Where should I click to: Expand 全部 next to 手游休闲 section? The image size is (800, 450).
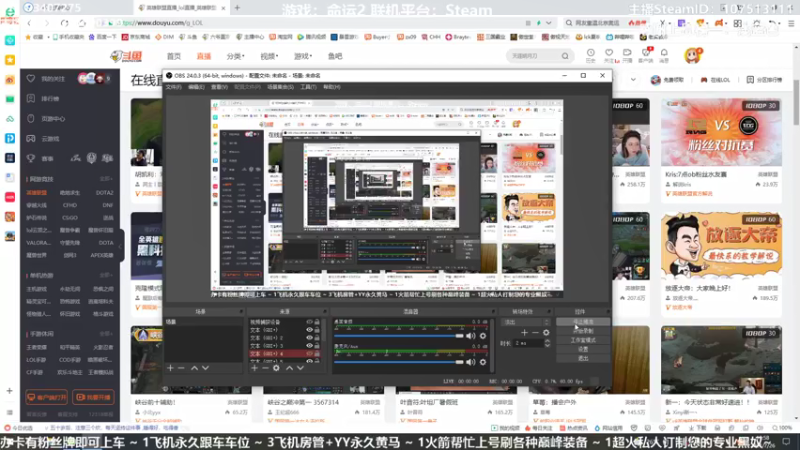(106, 334)
